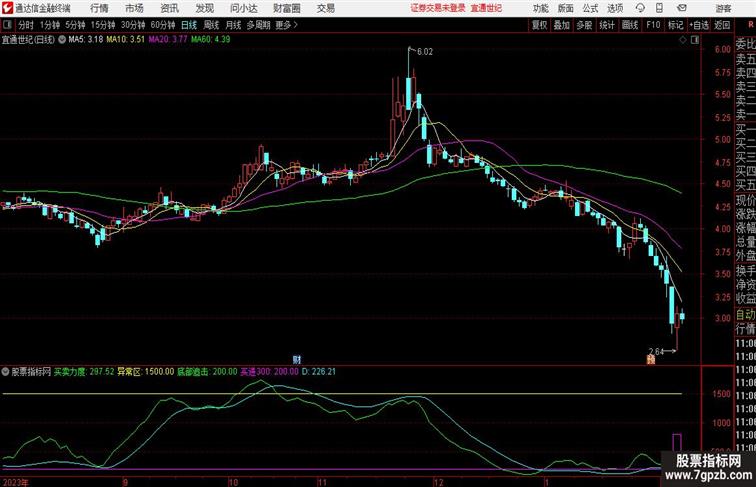The height and width of the screenshot is (487, 756).
Task: Select the 多周期 multi-period tab
Action: tap(258, 25)
